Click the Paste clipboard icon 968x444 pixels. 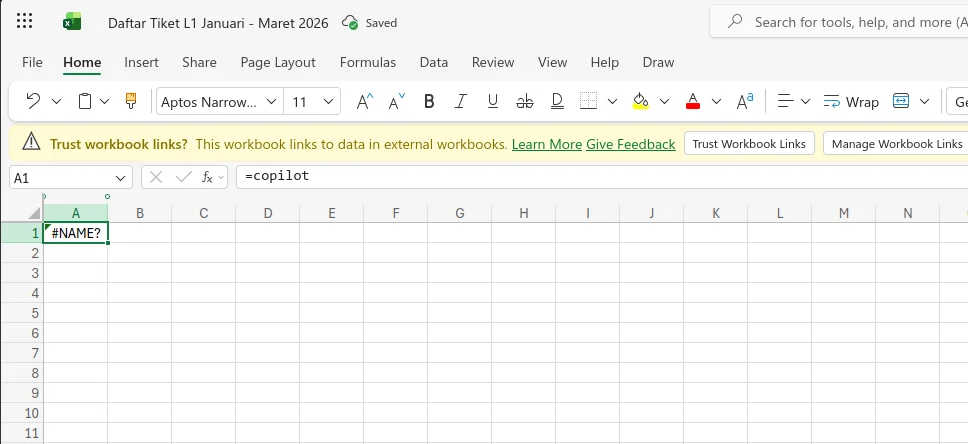85,101
